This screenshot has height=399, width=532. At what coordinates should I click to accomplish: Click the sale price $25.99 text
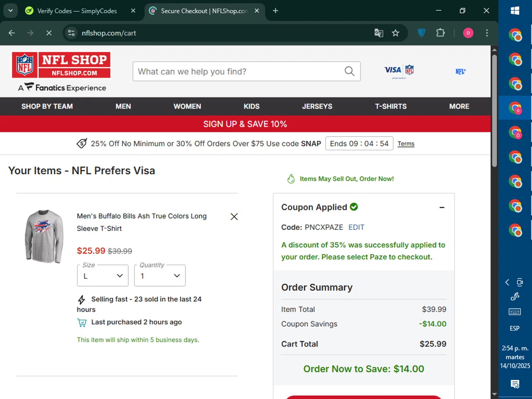click(x=91, y=251)
